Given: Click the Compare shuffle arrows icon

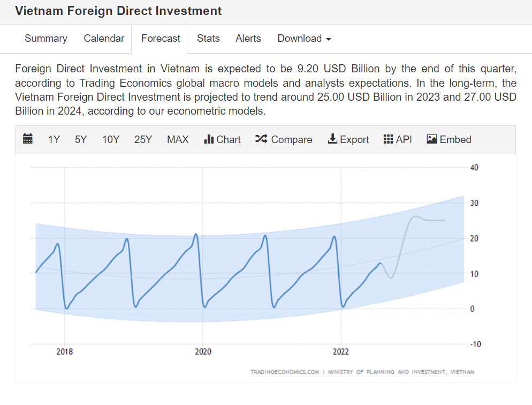Looking at the screenshot, I should pyautogui.click(x=261, y=139).
